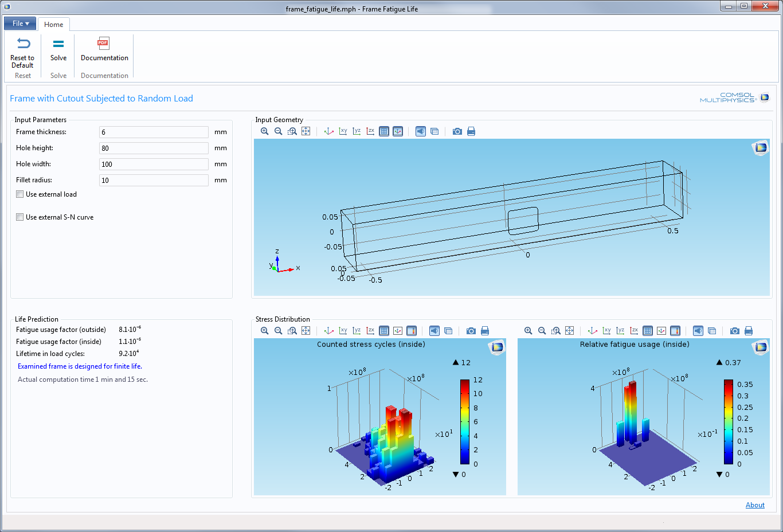Zoom out in the counted stress cycles plot
The width and height of the screenshot is (783, 532).
coord(278,331)
